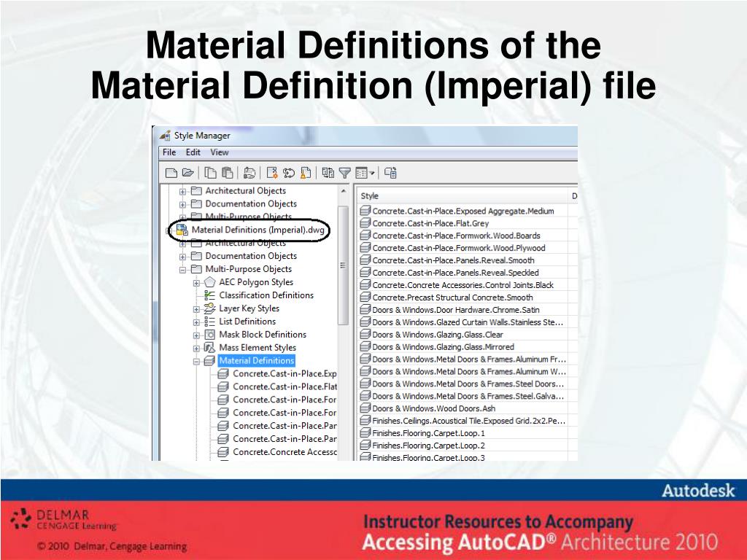Open the File menu
This screenshot has width=747, height=560.
(169, 152)
